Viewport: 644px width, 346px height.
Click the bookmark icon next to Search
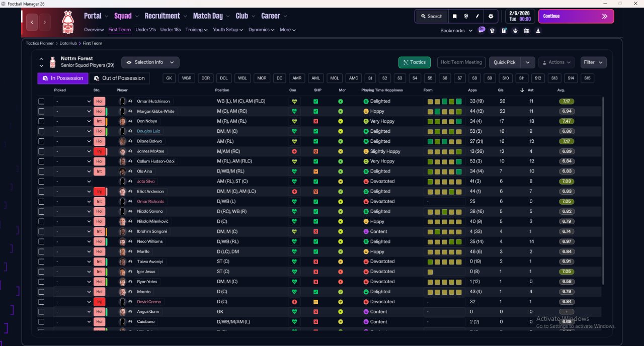tap(454, 16)
